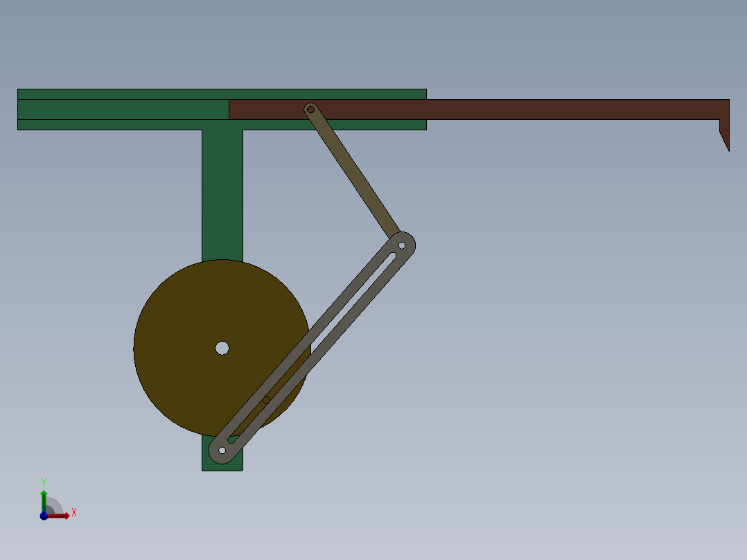Image resolution: width=747 pixels, height=560 pixels.
Task: Pick the upper pin hole of slotted lever
Action: 402,245
